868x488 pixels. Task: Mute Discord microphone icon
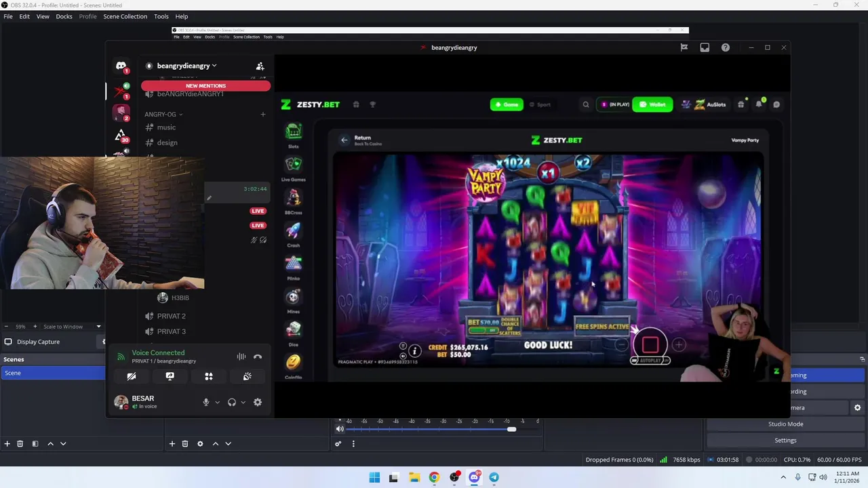point(206,403)
